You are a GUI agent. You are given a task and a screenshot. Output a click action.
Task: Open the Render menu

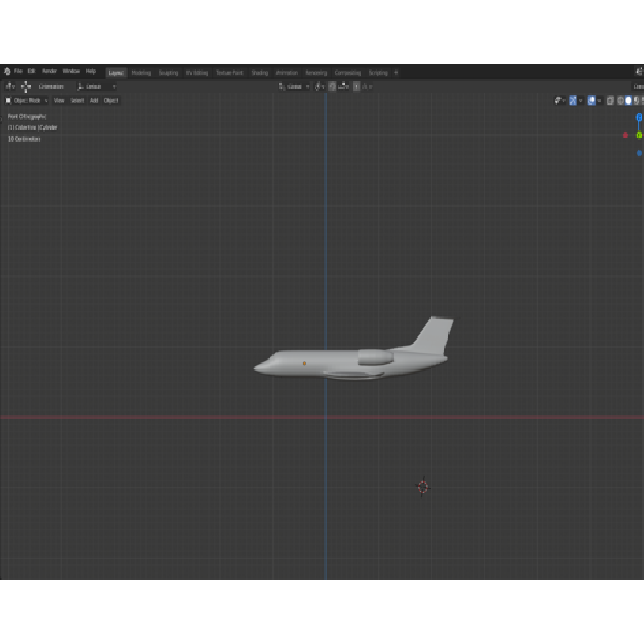coord(49,72)
